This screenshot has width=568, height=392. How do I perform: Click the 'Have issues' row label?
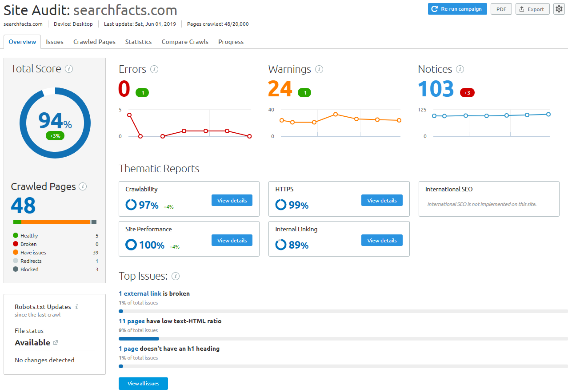pyautogui.click(x=33, y=253)
